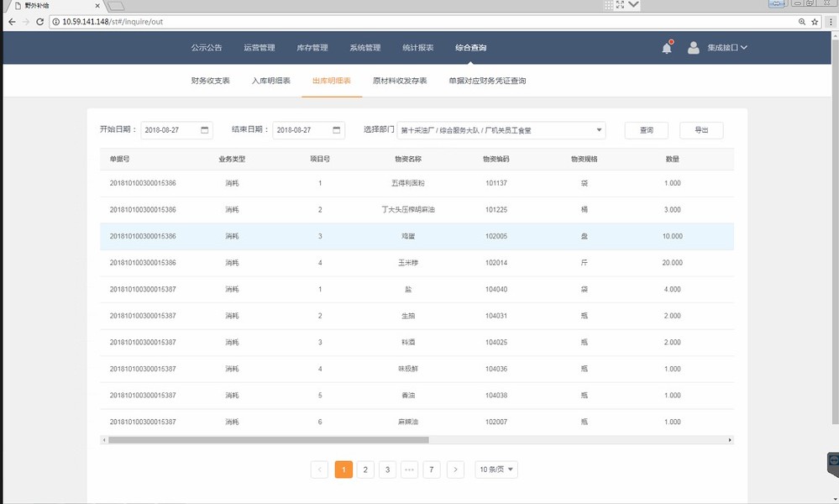Image resolution: width=839 pixels, height=504 pixels.
Task: Open the 综合查询 menu
Action: point(471,48)
